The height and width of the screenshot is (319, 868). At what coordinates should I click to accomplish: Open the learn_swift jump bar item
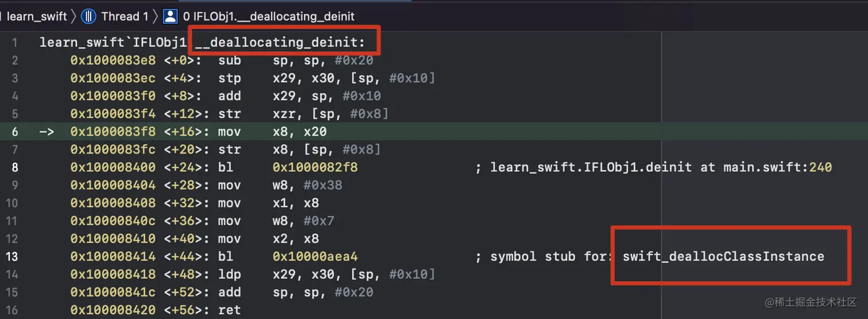[37, 16]
